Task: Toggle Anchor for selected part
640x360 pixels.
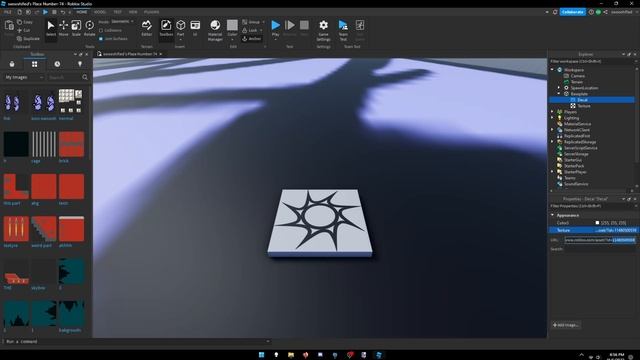Action: click(x=251, y=39)
